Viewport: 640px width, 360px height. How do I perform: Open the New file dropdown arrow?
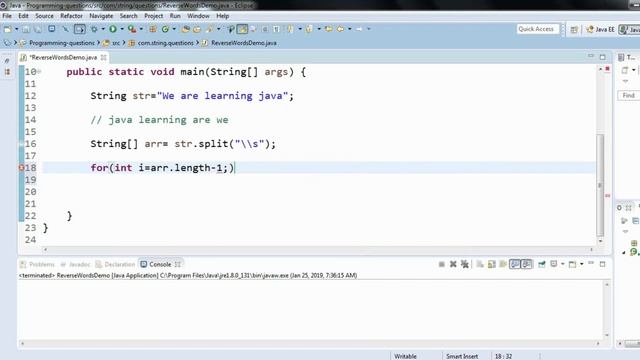16,29
